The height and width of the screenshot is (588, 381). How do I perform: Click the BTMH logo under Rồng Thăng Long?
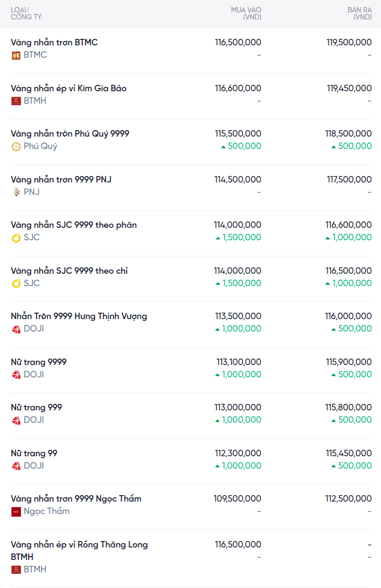coord(16,570)
